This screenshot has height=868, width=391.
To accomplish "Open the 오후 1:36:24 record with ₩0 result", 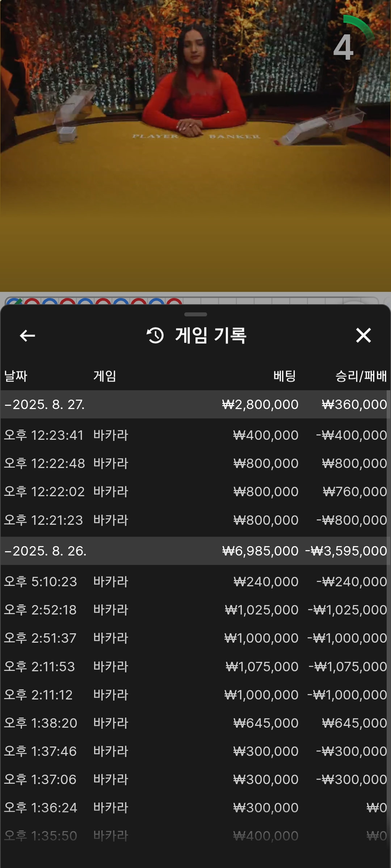I will pyautogui.click(x=195, y=808).
